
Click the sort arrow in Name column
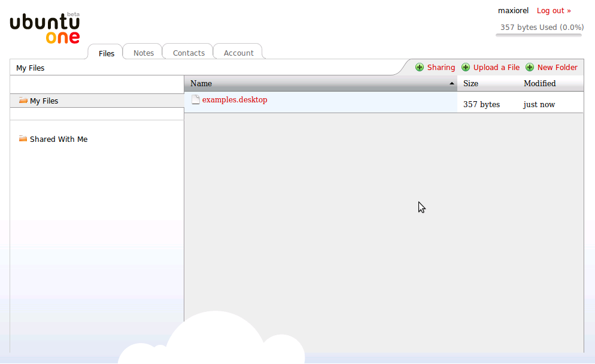tap(451, 83)
